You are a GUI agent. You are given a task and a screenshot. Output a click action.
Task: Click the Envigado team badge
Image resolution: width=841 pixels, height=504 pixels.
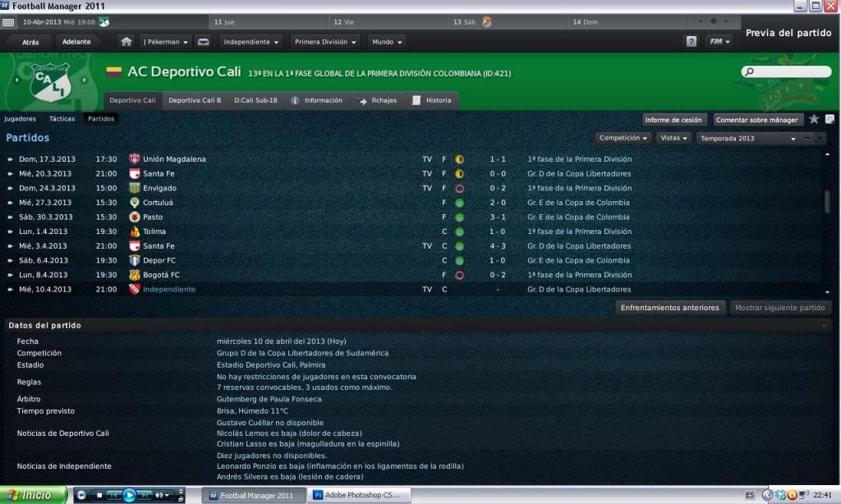(134, 188)
